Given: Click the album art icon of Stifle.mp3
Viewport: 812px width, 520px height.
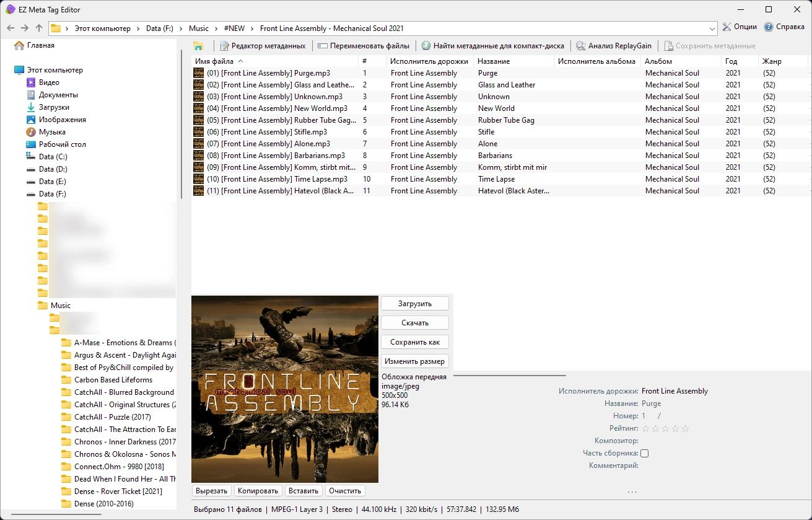Looking at the screenshot, I should pos(199,132).
